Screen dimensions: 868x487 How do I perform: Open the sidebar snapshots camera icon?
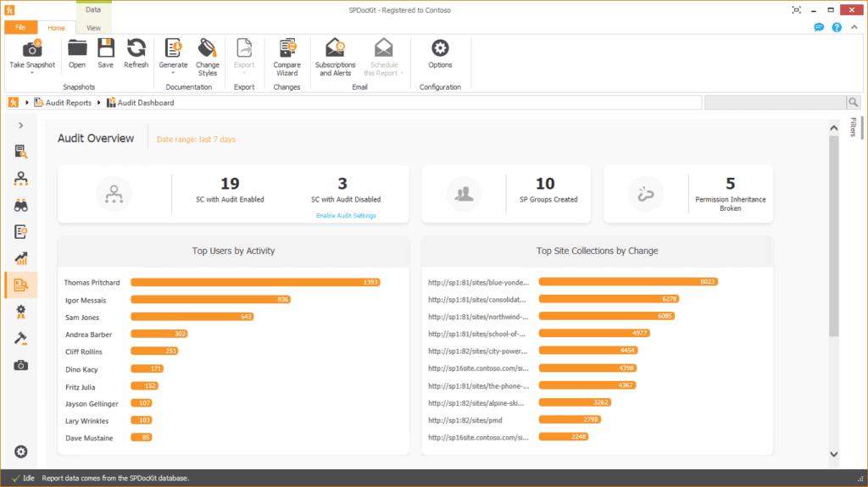pos(21,365)
